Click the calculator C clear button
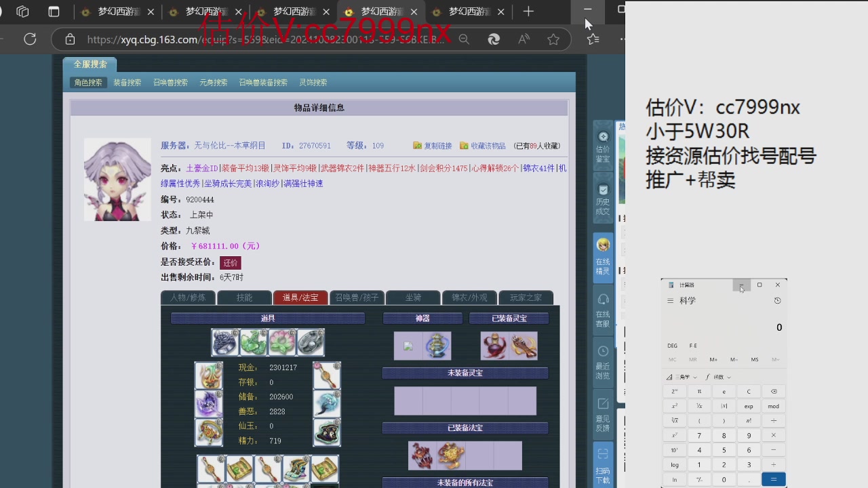 click(749, 391)
